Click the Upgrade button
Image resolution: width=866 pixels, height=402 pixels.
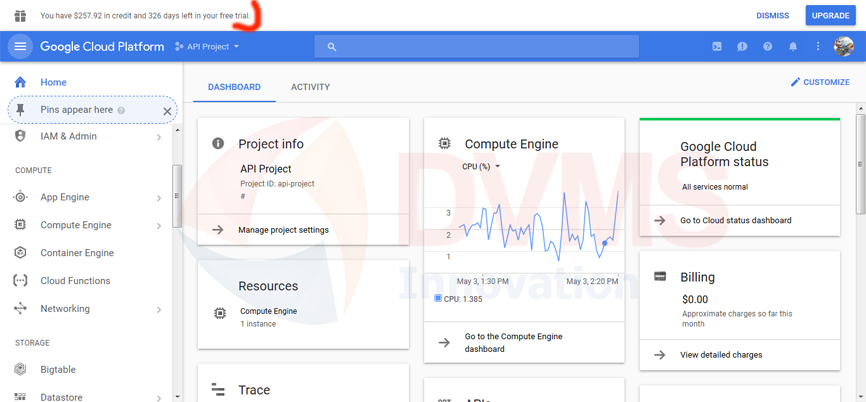tap(831, 15)
